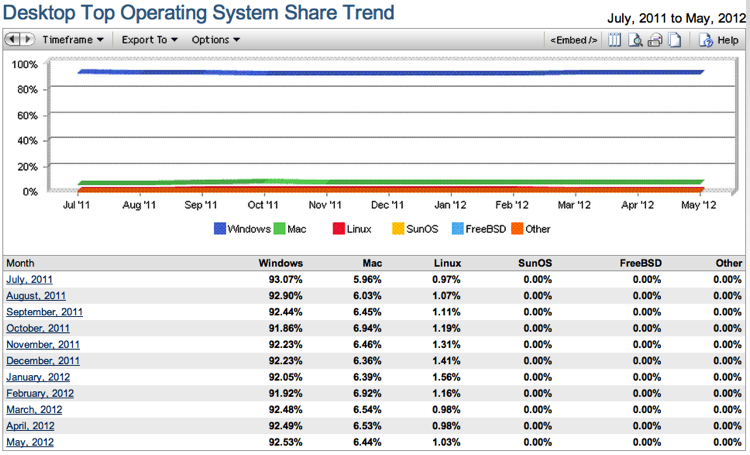Open the March, 2012 link
The height and width of the screenshot is (455, 750).
pyautogui.click(x=34, y=410)
